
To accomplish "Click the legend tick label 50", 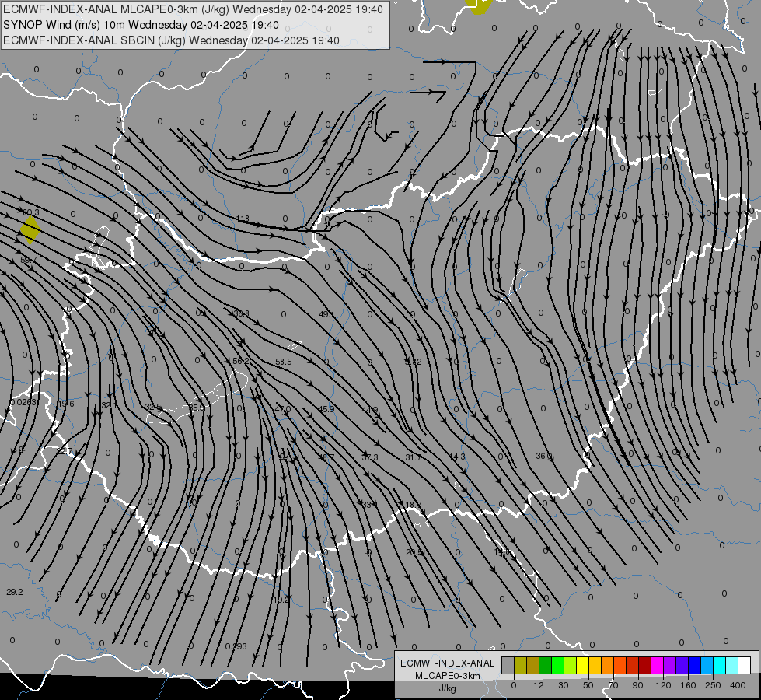I will click(x=588, y=685).
